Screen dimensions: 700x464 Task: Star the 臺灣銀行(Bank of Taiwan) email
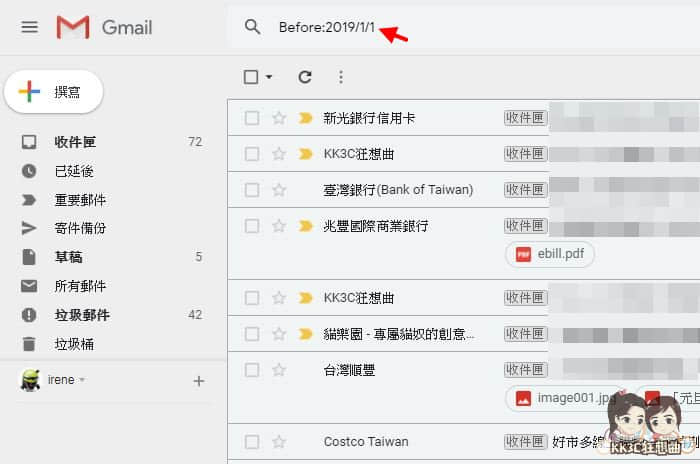coord(279,190)
